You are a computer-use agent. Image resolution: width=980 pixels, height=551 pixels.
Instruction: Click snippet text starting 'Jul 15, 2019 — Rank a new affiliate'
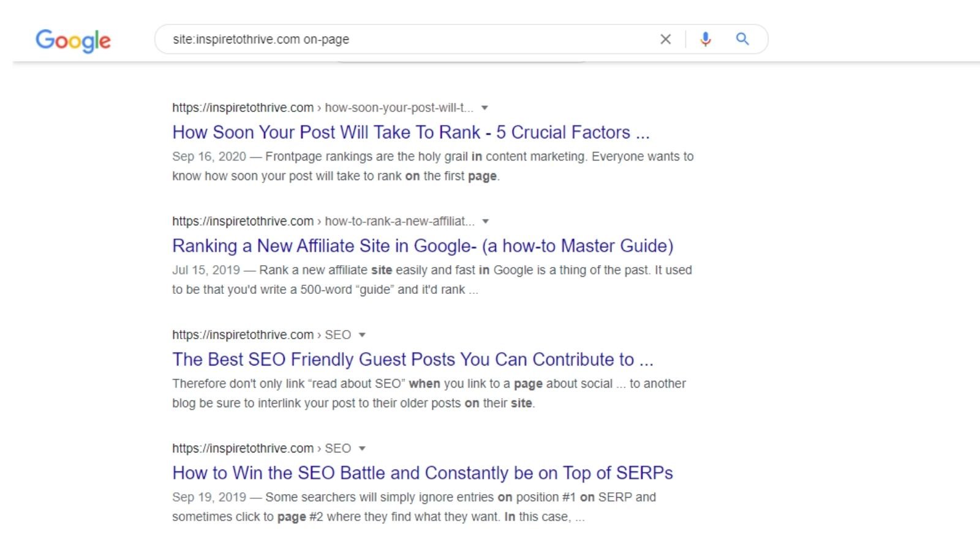[x=432, y=280]
